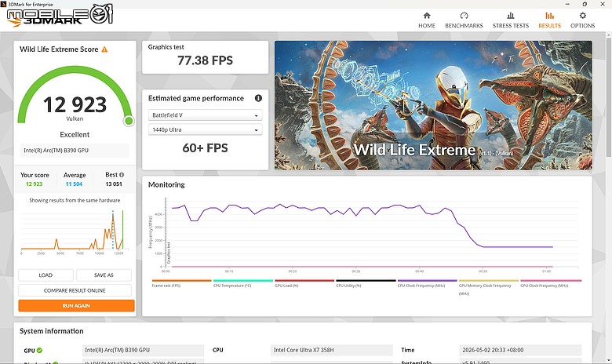
Task: Click the GPU value in System information
Action: coord(143,350)
